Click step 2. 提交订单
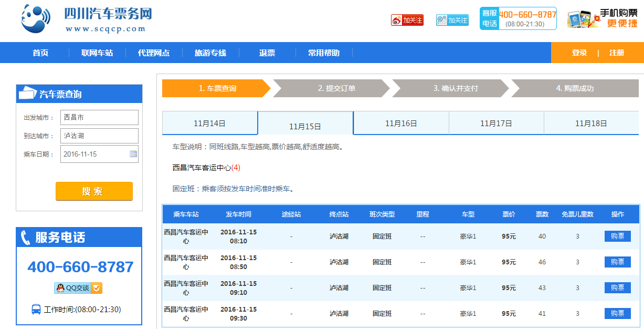This screenshot has height=329, width=644. click(x=331, y=88)
